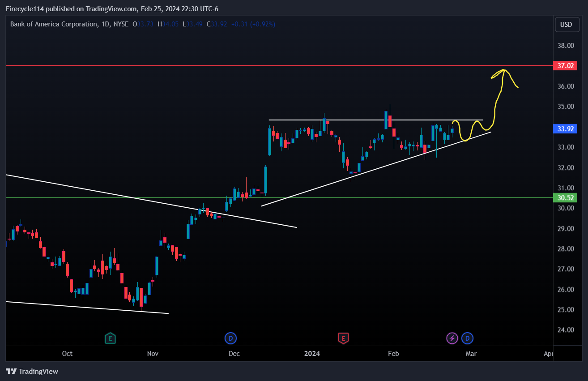This screenshot has width=588, height=381.
Task: Click the blue 33.92 current price label
Action: click(x=565, y=129)
